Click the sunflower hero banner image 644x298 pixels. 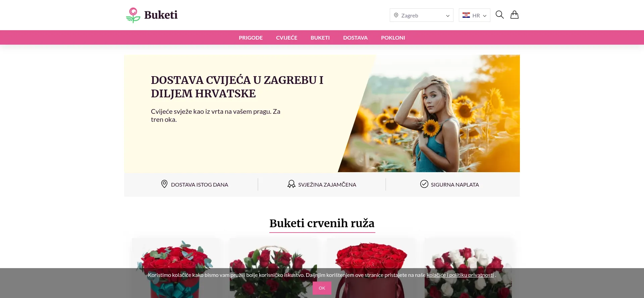point(436,114)
